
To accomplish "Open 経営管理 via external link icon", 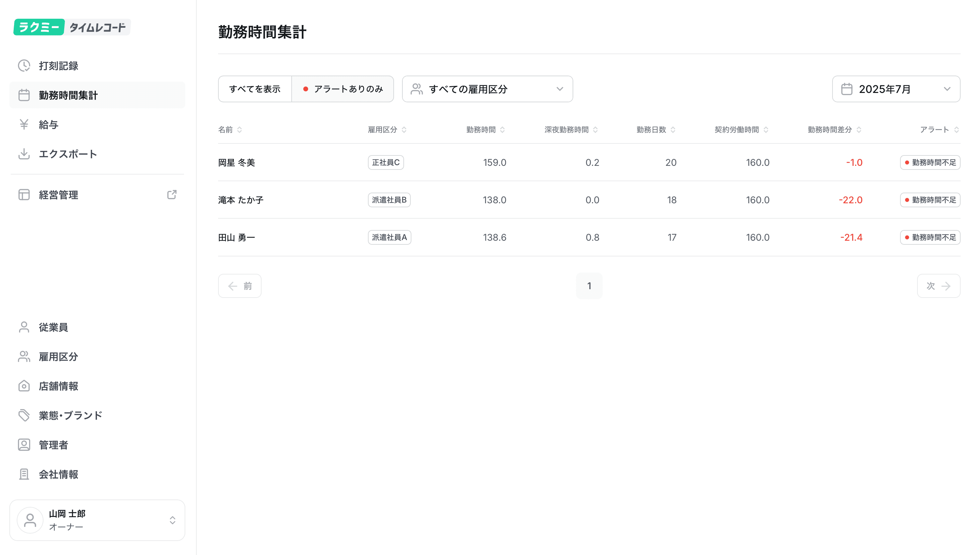I will [172, 195].
